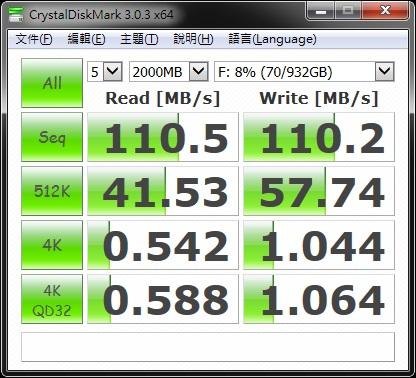Click the 4K read result 0.542
This screenshot has height=378, width=416.
163,245
